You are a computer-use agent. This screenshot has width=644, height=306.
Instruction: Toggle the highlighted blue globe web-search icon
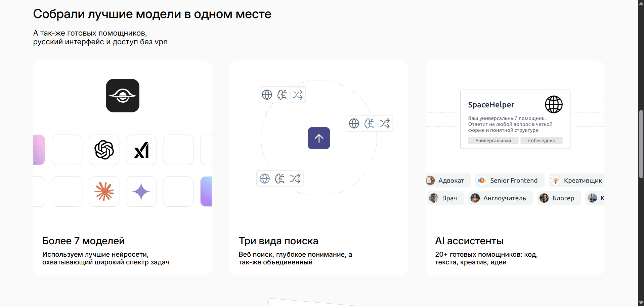point(265,178)
